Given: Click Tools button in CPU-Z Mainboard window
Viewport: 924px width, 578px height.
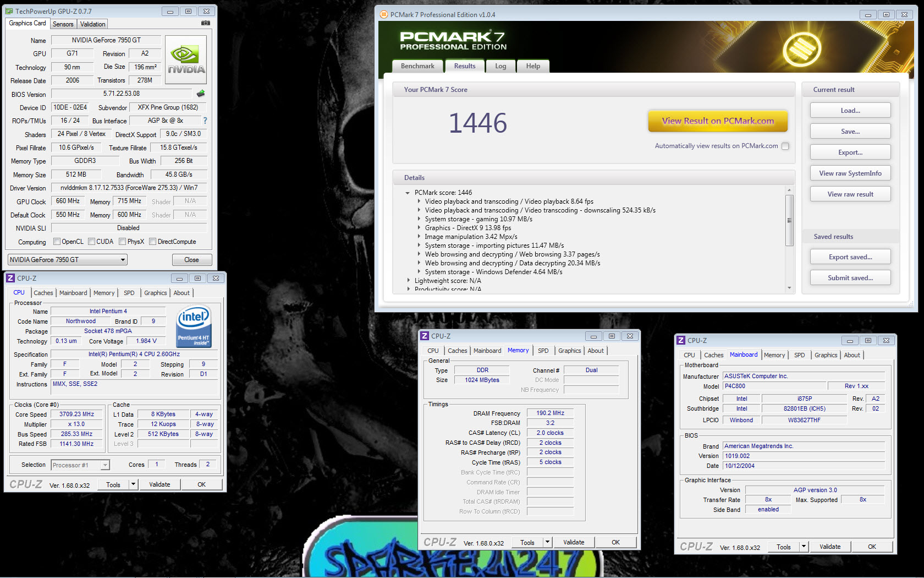Looking at the screenshot, I should 784,547.
